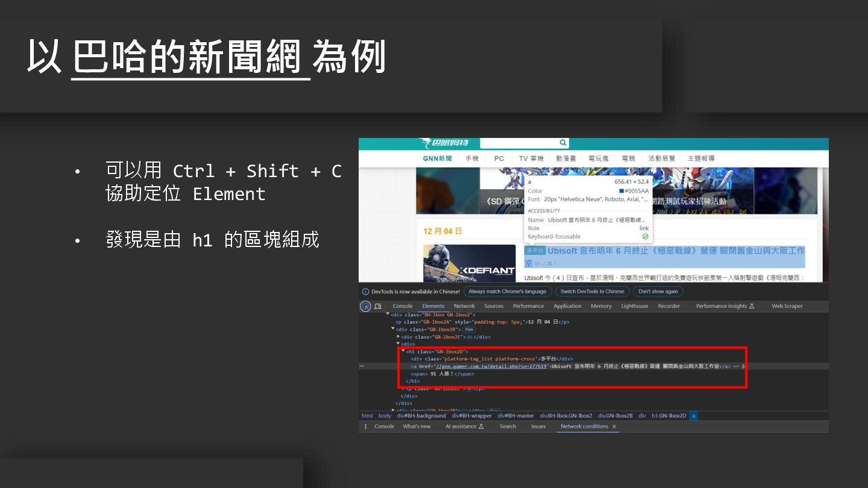This screenshot has height=488, width=868.
Task: Click the magnifier search icon on the webpage
Action: click(563, 143)
